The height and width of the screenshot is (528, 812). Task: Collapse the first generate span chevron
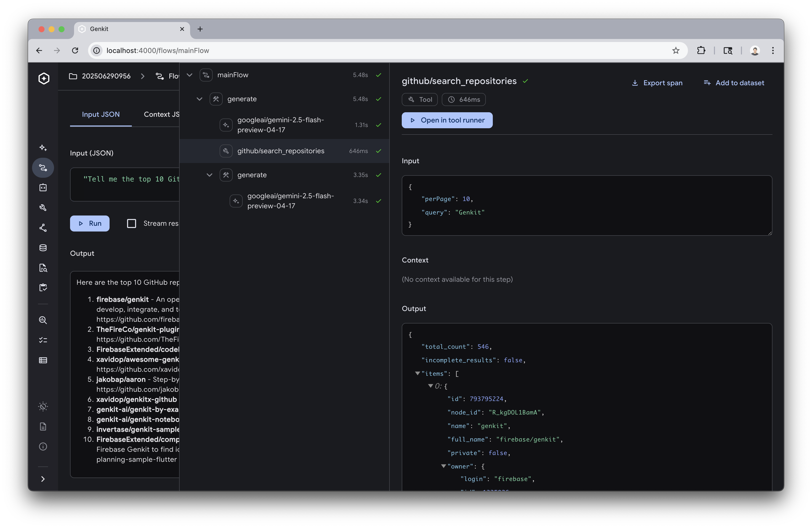click(200, 99)
